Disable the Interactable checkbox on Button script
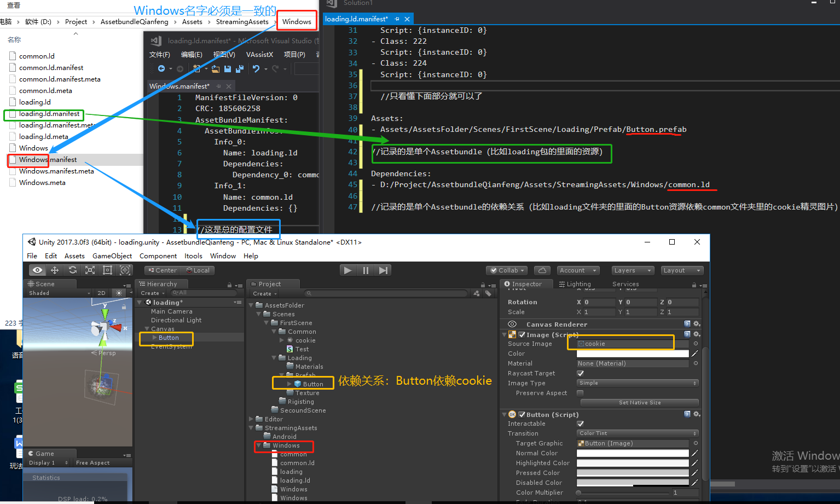840x504 pixels. pyautogui.click(x=581, y=424)
